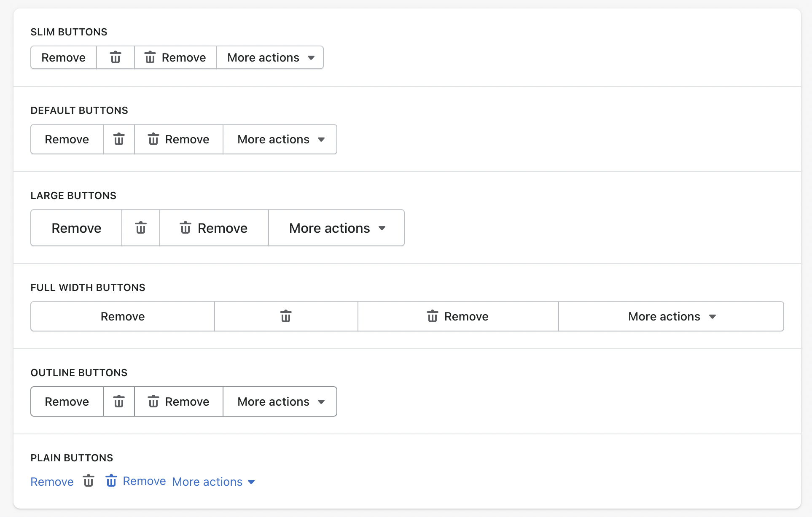Click the blue trash Remove in Plain buttons
The width and height of the screenshot is (812, 517).
(136, 481)
